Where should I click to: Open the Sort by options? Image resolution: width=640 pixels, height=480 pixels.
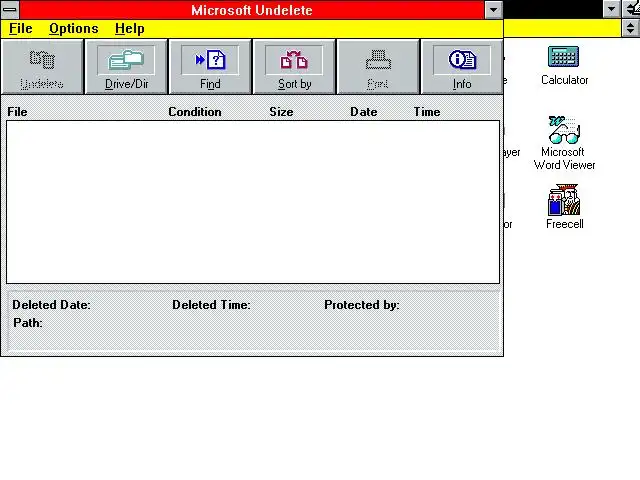[294, 67]
